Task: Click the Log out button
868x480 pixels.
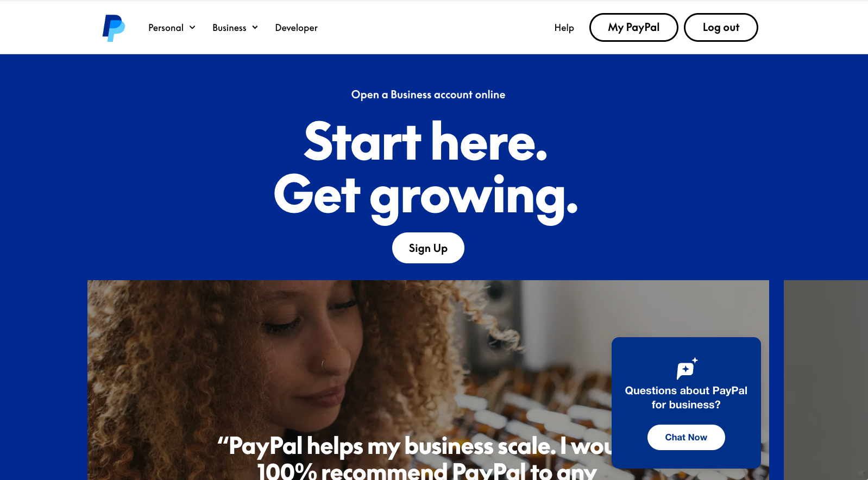Action: tap(721, 27)
